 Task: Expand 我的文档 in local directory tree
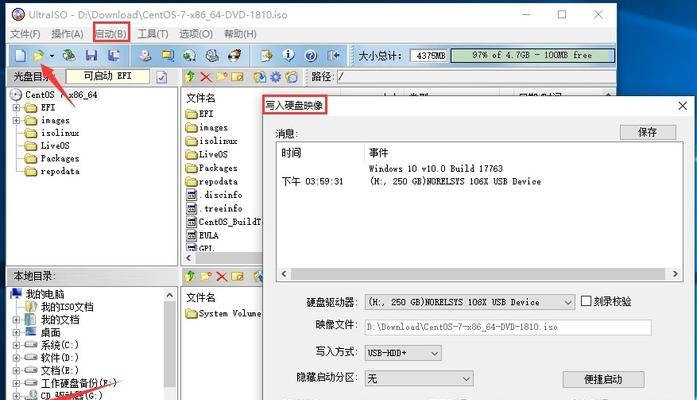coord(16,320)
